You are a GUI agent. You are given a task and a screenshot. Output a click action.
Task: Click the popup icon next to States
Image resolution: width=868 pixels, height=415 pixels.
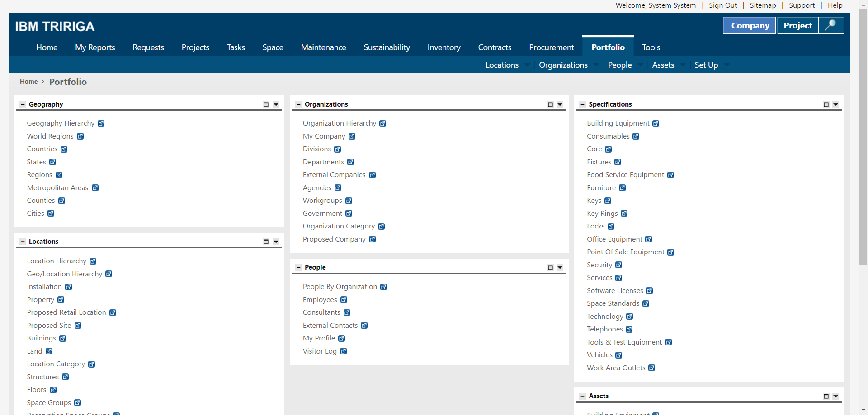point(53,162)
